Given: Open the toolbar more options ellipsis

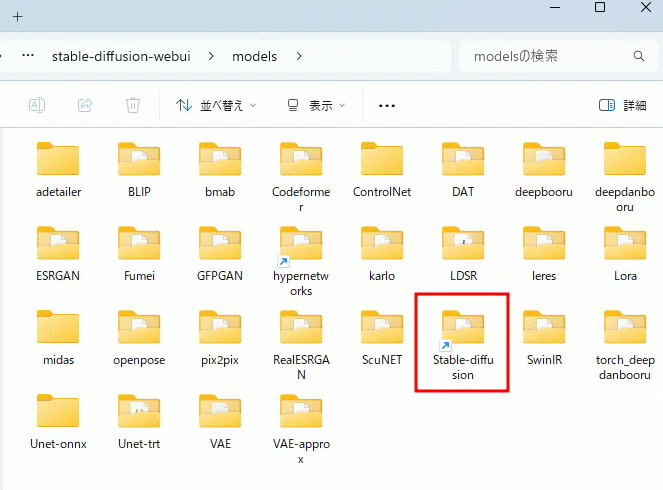Looking at the screenshot, I should pyautogui.click(x=387, y=106).
